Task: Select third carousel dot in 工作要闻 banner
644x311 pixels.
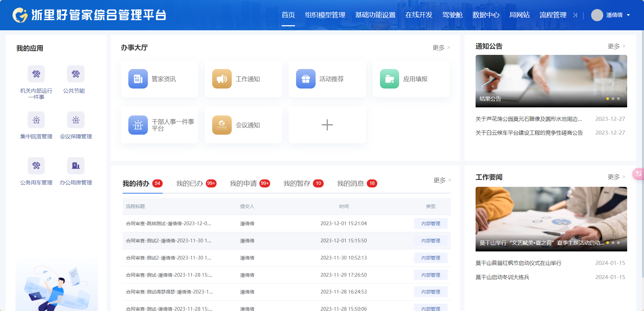Action: (618, 243)
